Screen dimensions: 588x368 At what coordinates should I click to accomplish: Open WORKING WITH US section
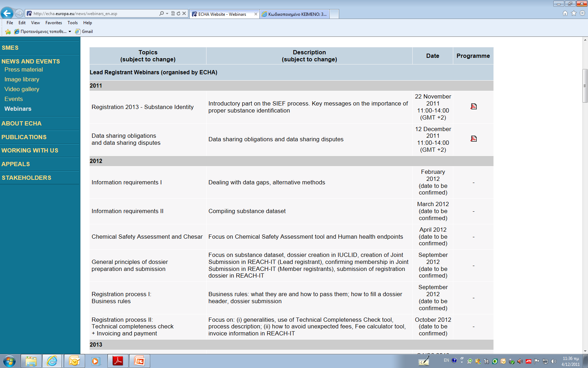point(30,150)
